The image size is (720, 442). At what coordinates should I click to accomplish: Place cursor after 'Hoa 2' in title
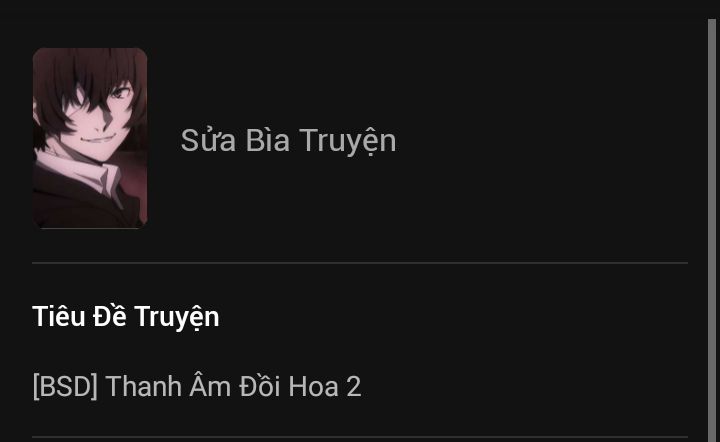tap(362, 386)
